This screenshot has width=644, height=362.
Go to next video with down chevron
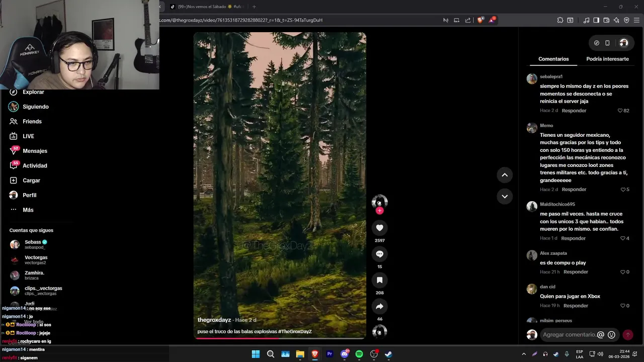click(x=505, y=196)
